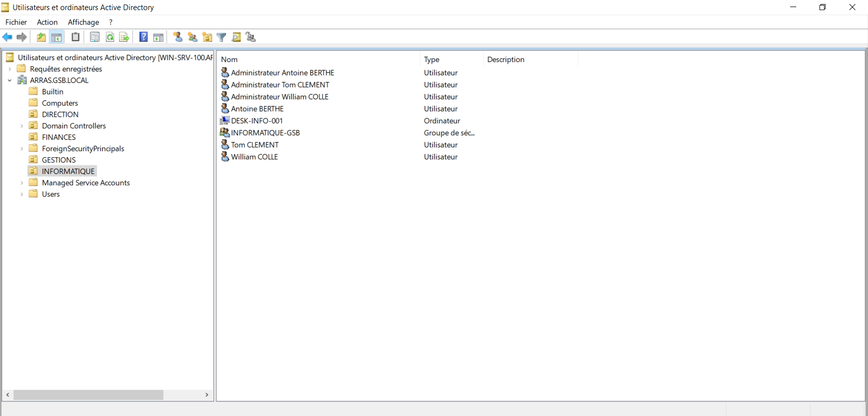Click the grey Forward arrow in toolbar
868x416 pixels.
pyautogui.click(x=22, y=37)
